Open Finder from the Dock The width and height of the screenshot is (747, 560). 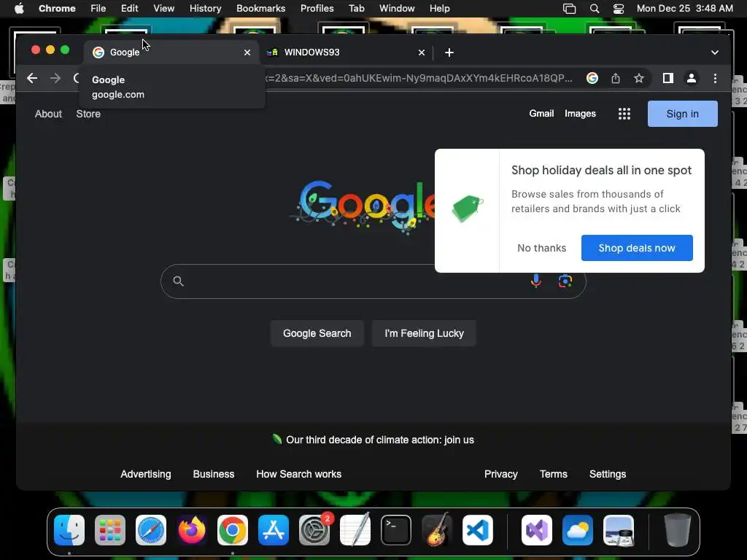69,530
